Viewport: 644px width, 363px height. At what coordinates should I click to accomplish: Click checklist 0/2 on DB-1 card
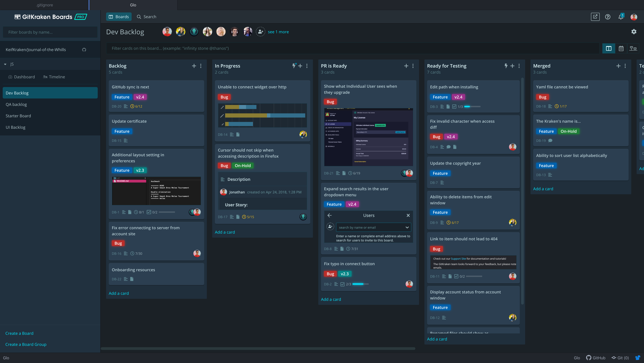[x=152, y=212]
